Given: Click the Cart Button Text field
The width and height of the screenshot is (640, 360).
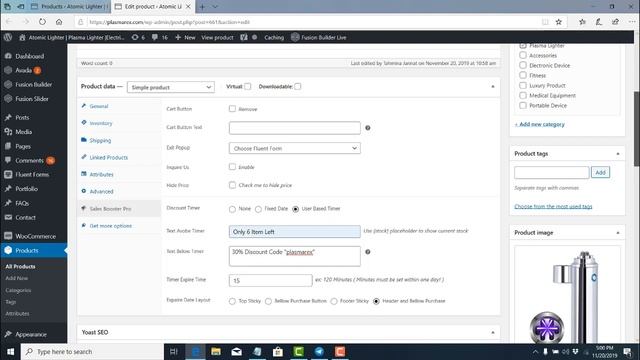Looking at the screenshot, I should pos(294,128).
